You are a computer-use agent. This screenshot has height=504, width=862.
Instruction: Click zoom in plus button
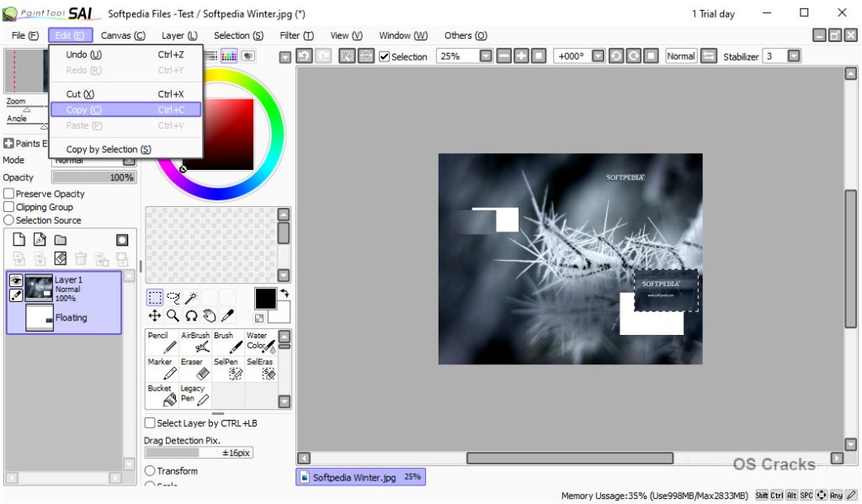pos(521,56)
